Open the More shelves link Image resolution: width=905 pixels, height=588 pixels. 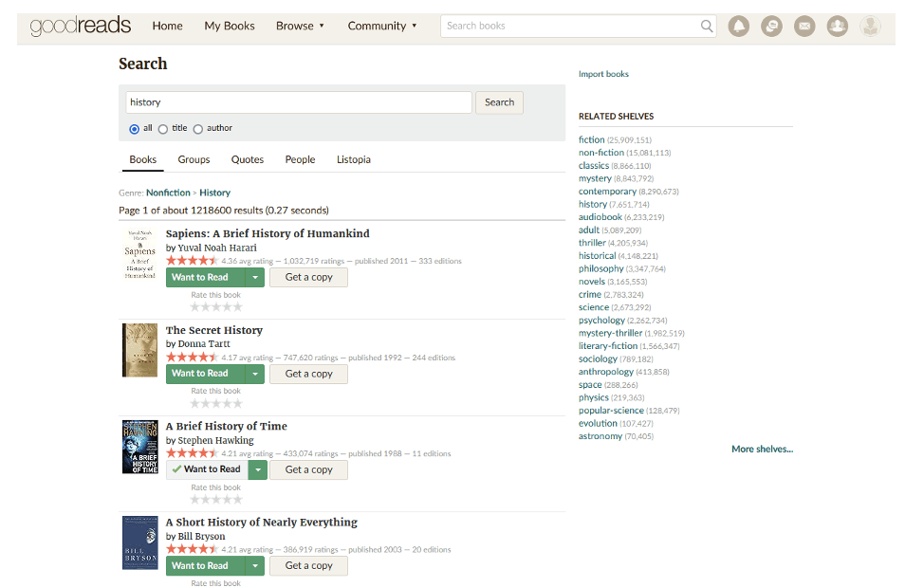pyautogui.click(x=762, y=449)
